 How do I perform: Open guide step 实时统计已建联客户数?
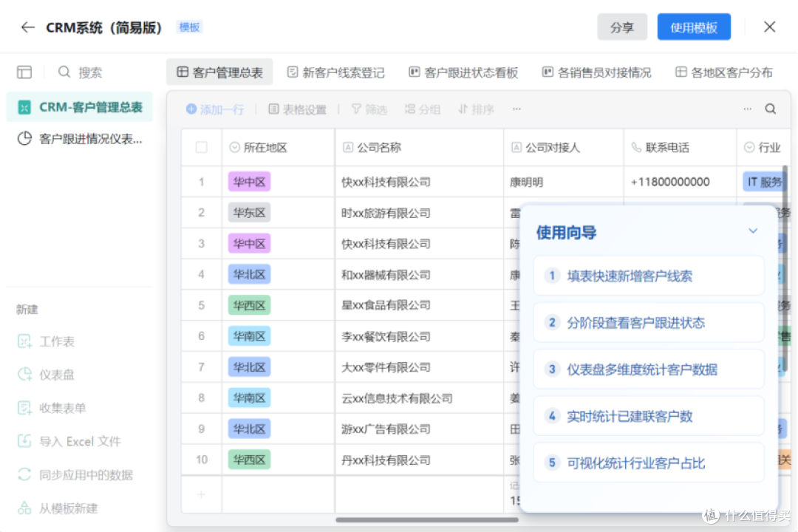[x=649, y=417]
